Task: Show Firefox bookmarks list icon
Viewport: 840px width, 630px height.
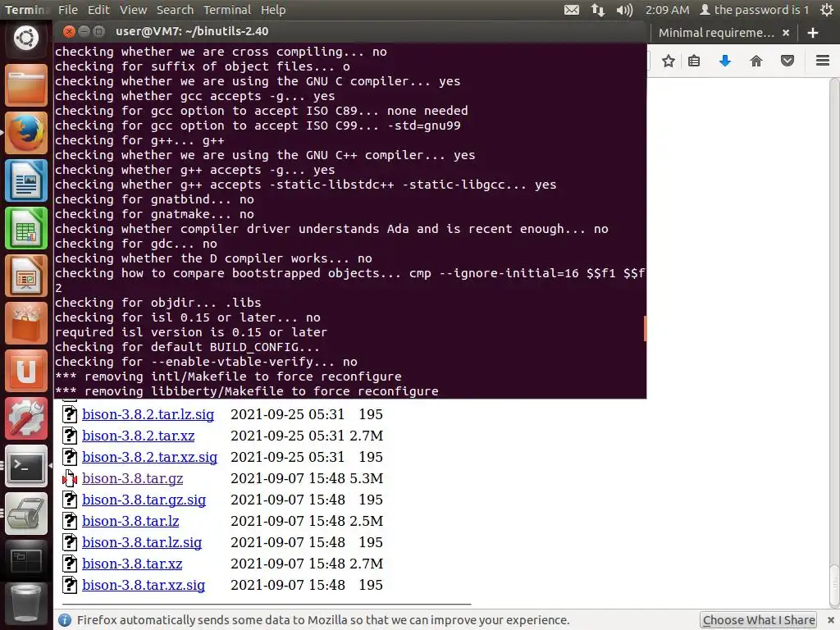Action: pyautogui.click(x=694, y=61)
